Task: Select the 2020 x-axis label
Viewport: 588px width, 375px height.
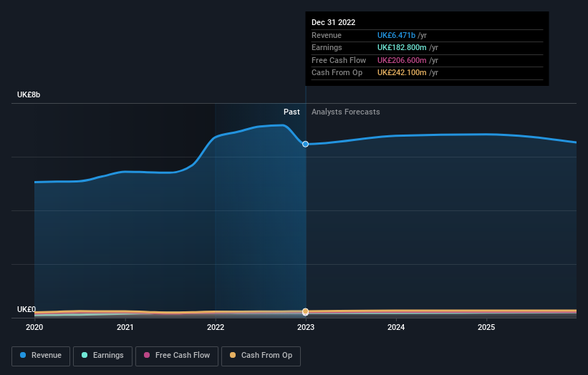Action: (x=34, y=328)
